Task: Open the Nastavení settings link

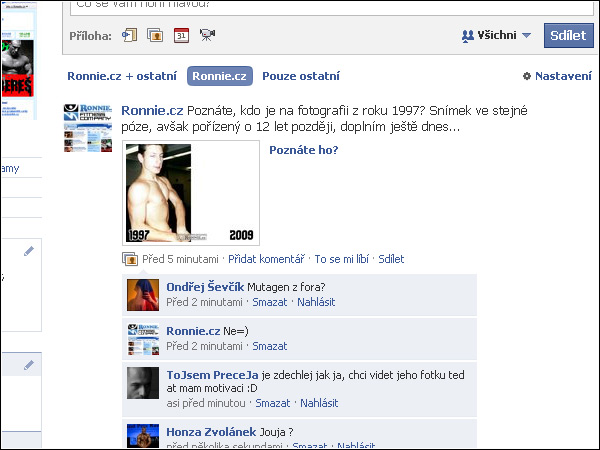Action: point(557,76)
